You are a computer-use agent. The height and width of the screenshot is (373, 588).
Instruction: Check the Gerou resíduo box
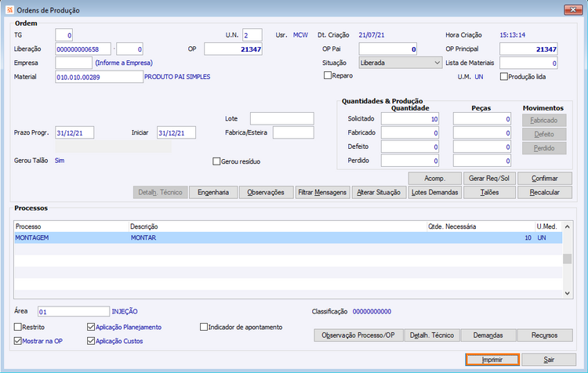pos(216,161)
